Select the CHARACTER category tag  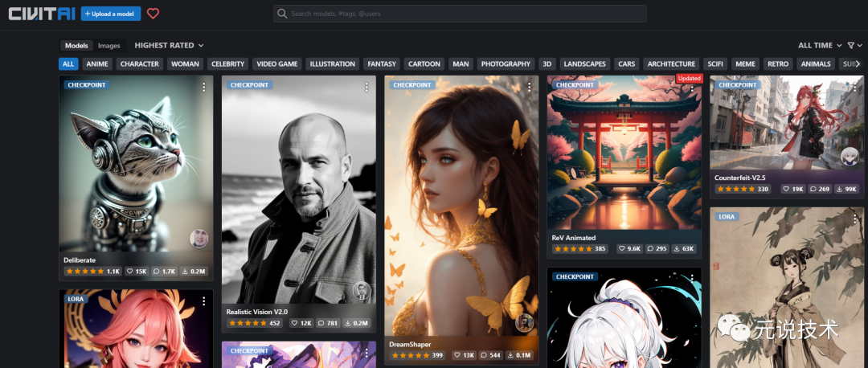pos(140,64)
